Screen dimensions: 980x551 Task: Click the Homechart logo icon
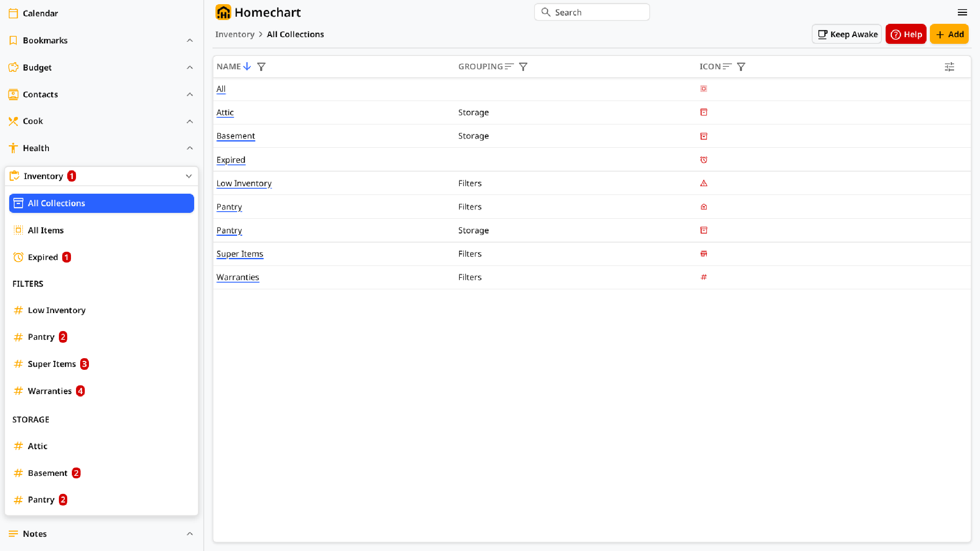tap(223, 13)
